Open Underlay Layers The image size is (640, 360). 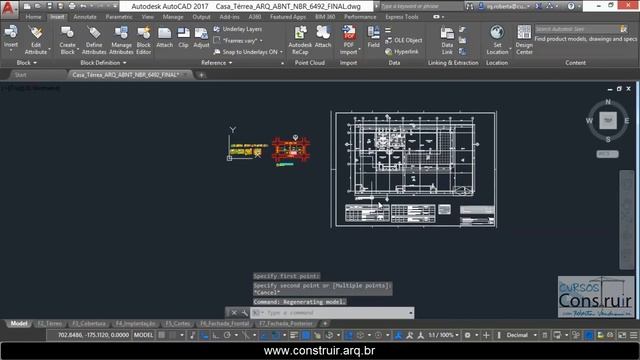238,29
